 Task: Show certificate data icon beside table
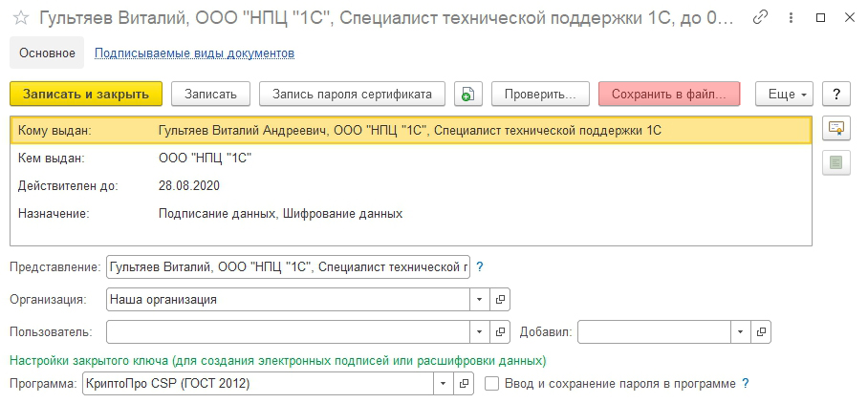pos(835,130)
